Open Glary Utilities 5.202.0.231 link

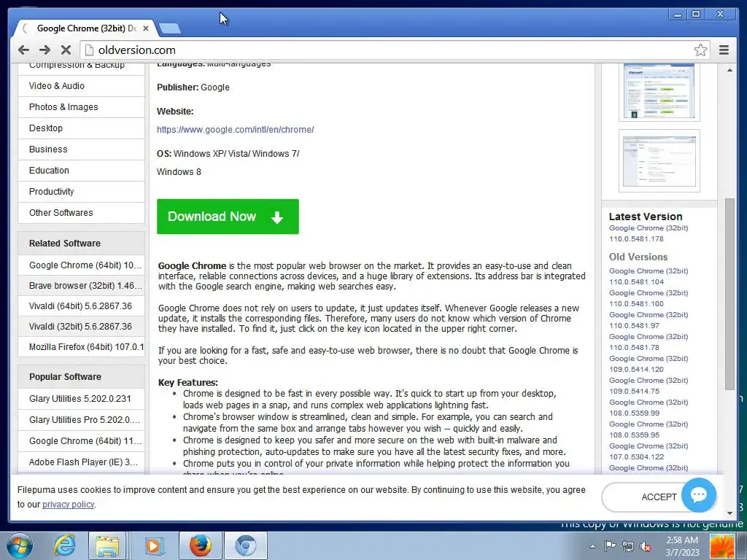pos(81,399)
